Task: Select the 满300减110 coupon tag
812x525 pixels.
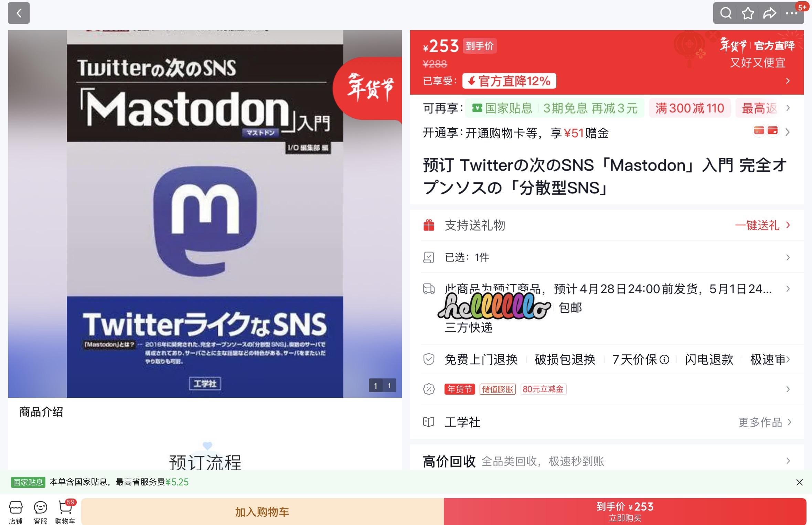Action: click(690, 108)
